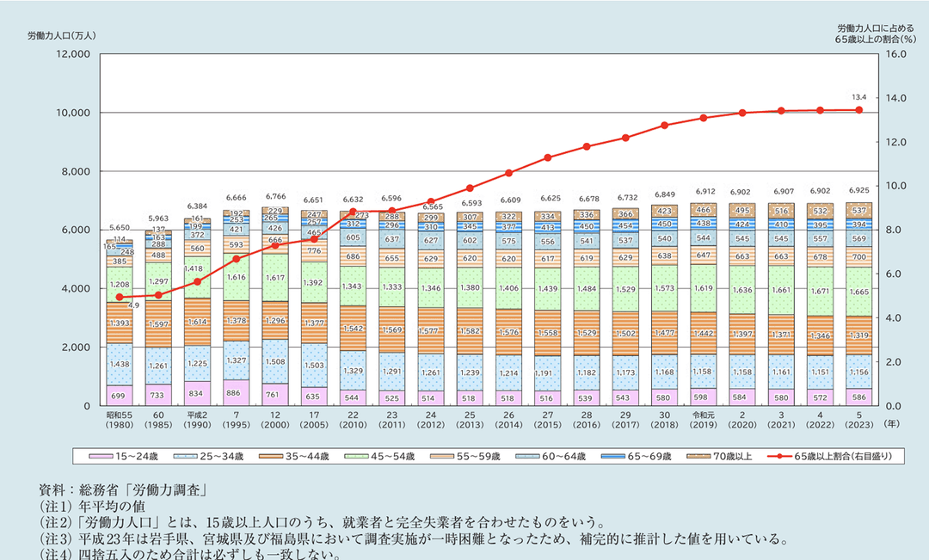
Task: Click the red data point labeled 13.4
Action: pyautogui.click(x=858, y=110)
